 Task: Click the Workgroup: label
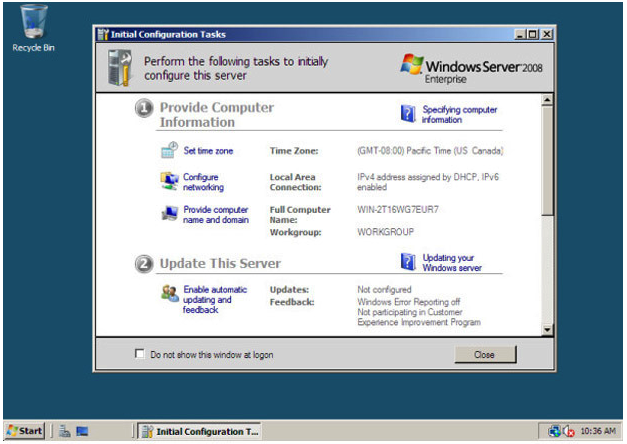(296, 232)
